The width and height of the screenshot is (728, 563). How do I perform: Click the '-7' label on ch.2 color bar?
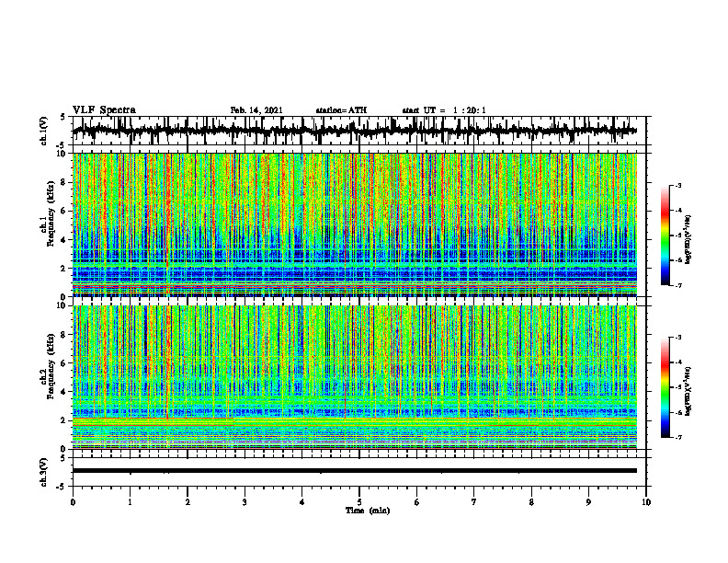[x=678, y=437]
